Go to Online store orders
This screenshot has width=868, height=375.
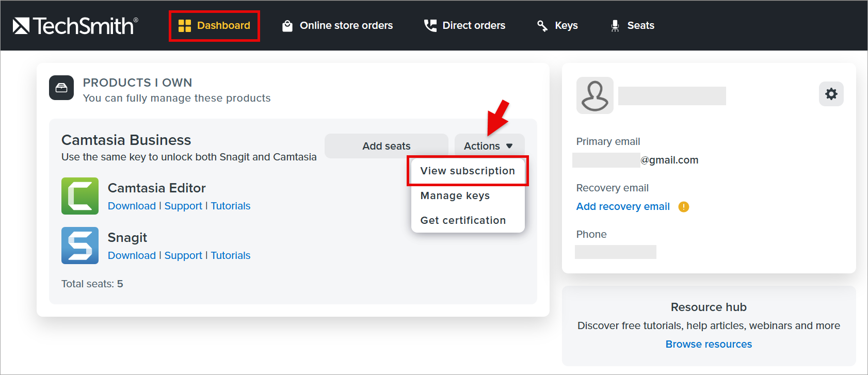(337, 26)
